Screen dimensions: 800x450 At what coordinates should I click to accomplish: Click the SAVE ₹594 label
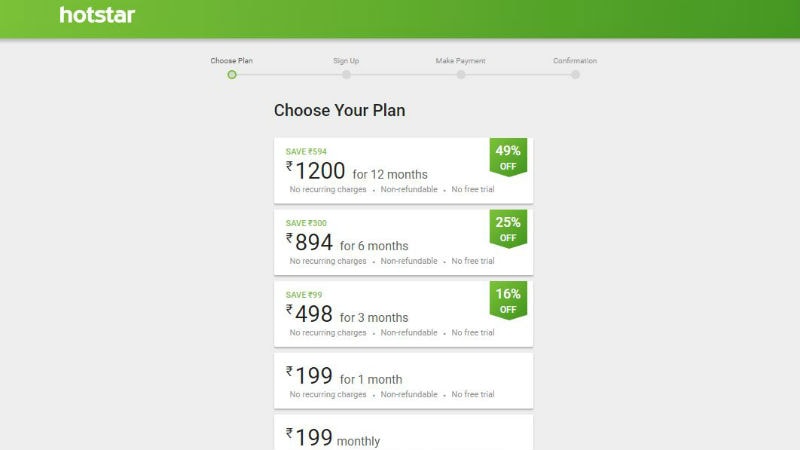tap(306, 152)
